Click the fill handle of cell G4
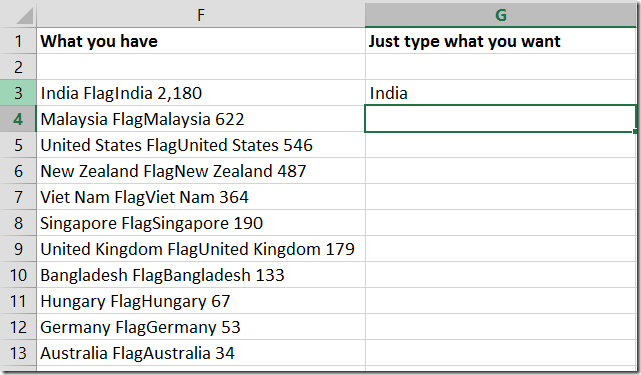Image resolution: width=641 pixels, height=375 pixels. coord(634,131)
